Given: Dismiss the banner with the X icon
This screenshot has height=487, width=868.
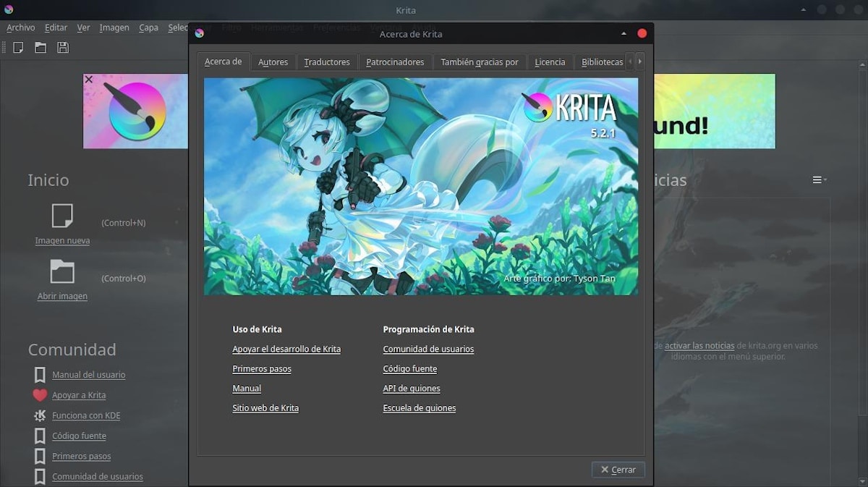Looking at the screenshot, I should coord(88,80).
